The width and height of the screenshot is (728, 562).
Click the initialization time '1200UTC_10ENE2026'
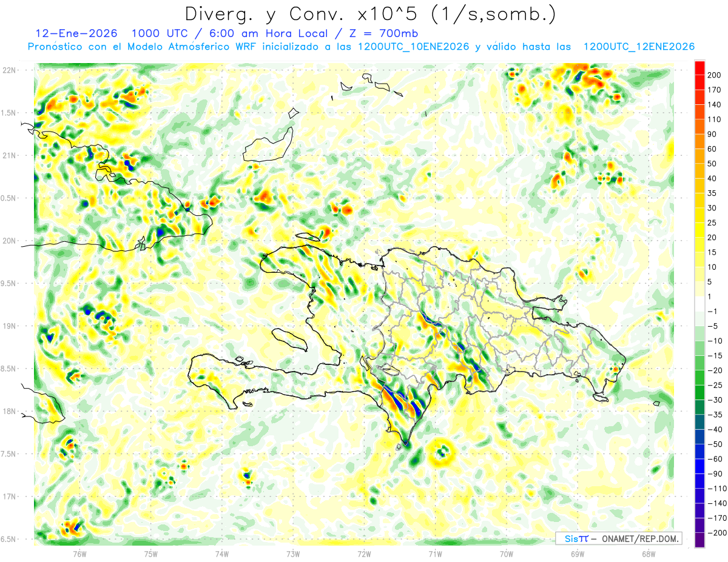point(414,47)
